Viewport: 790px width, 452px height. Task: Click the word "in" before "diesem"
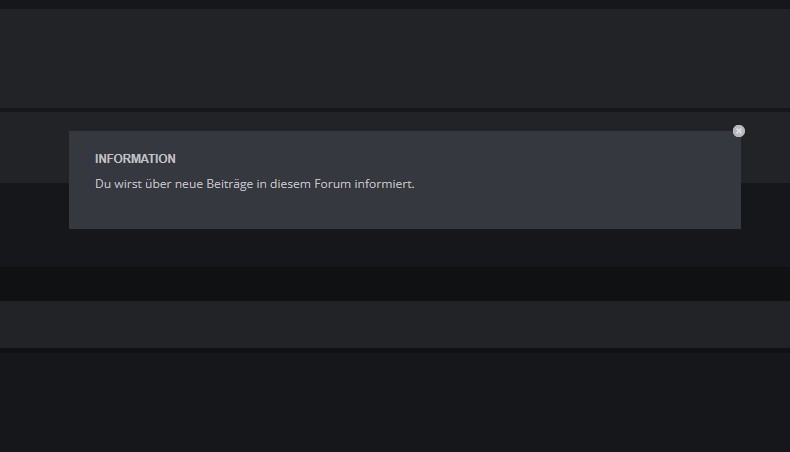261,184
